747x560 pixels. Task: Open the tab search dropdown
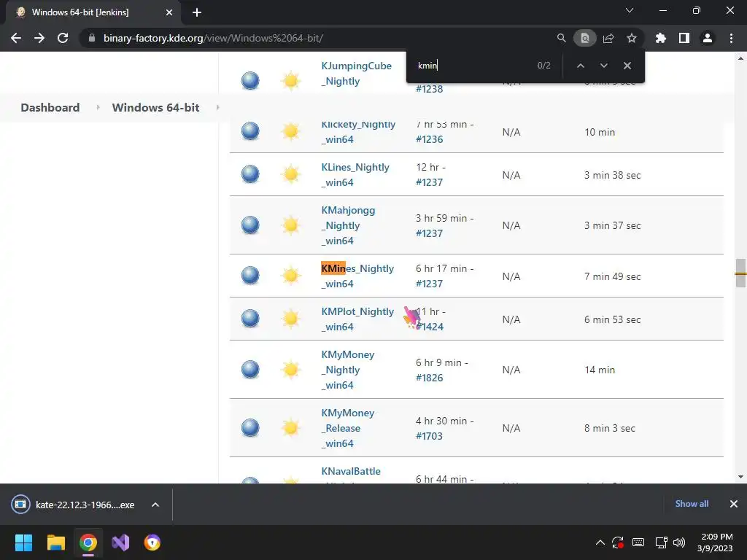tap(630, 10)
